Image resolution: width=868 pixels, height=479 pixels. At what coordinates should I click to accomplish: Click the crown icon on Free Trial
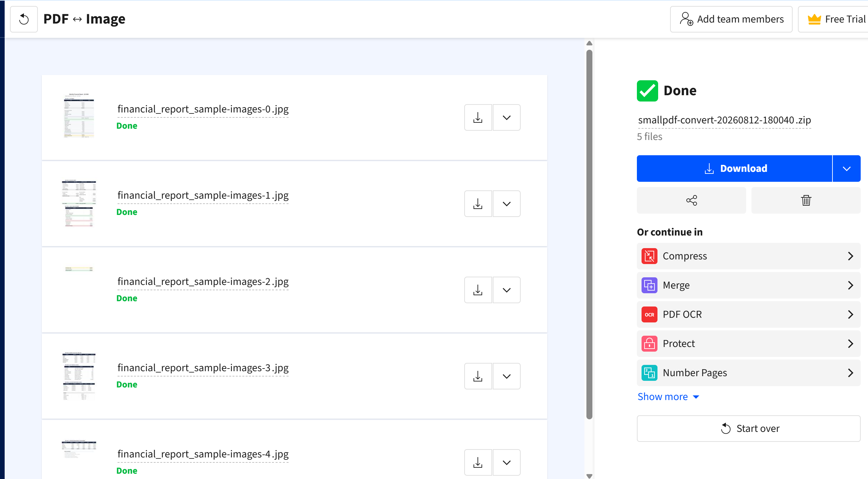tap(814, 19)
